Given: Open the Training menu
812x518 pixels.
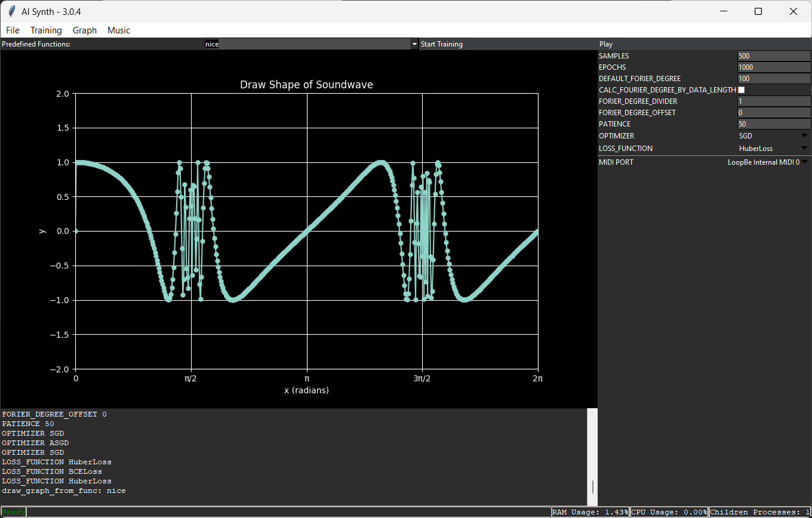Looking at the screenshot, I should pyautogui.click(x=46, y=30).
